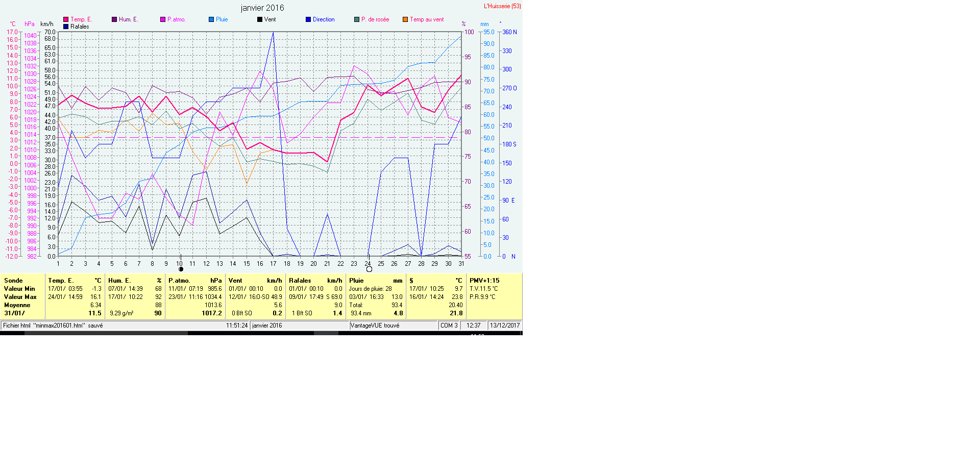Select the 'Temp au vent' legend label
This screenshot has width=980, height=476.
427,19
